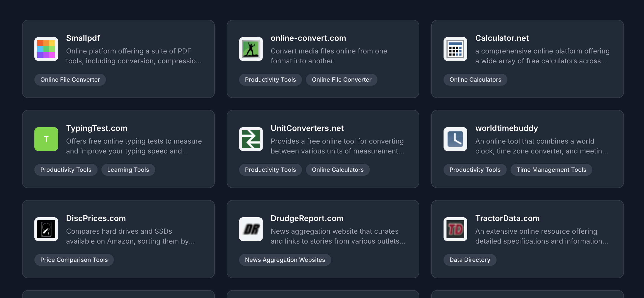Select Productivity Tools tag under TypingTest.com
The image size is (644, 298).
click(66, 170)
